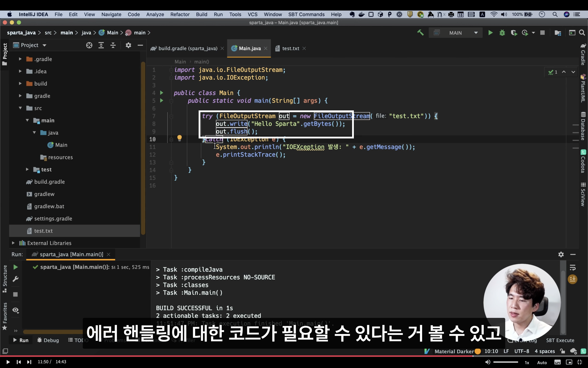Screen dimensions: 588x368
Task: Expand all in Project panel
Action: [101, 45]
